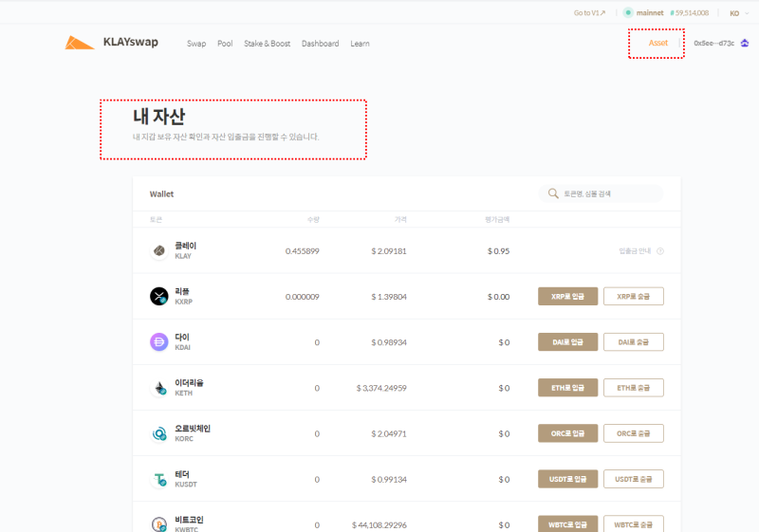This screenshot has width=759, height=532.
Task: Click the KDAI symbol label
Action: (182, 348)
